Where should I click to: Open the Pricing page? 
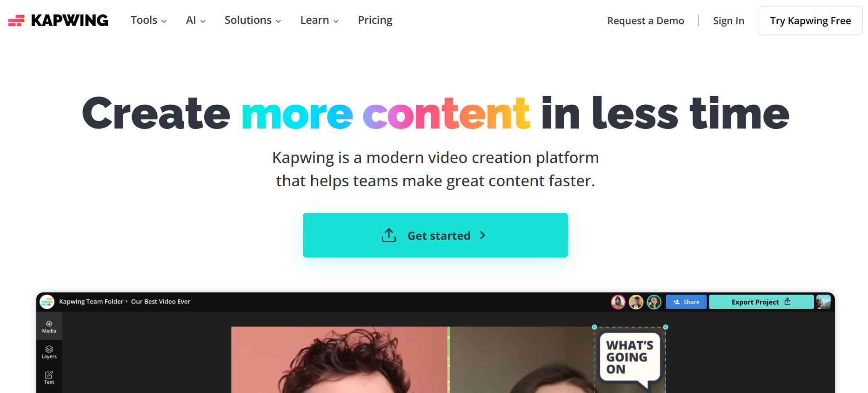pos(375,20)
